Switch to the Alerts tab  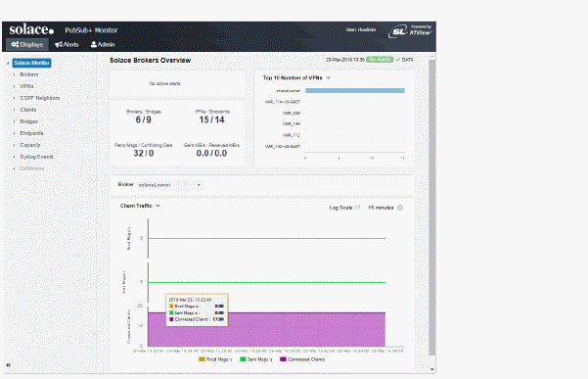pyautogui.click(x=67, y=44)
